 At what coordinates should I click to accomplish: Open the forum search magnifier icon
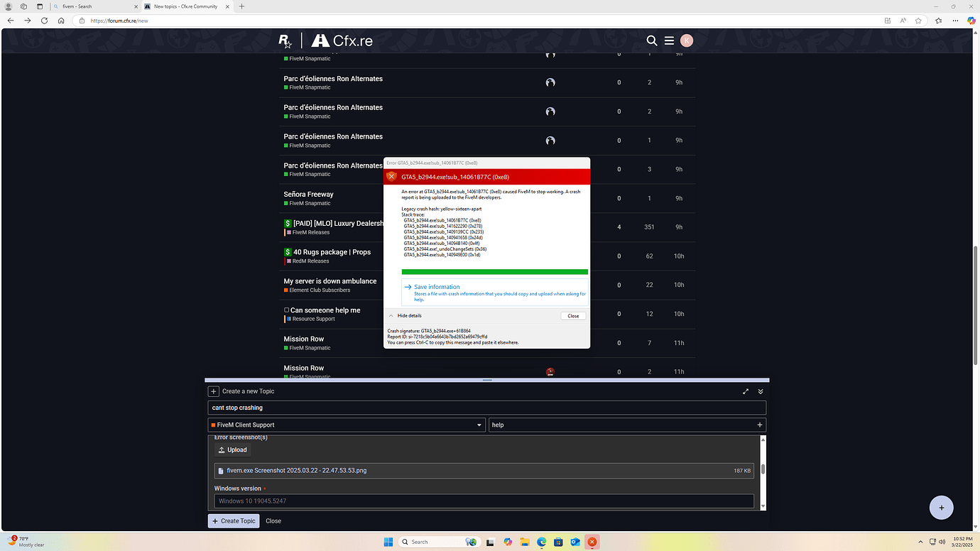pos(651,40)
